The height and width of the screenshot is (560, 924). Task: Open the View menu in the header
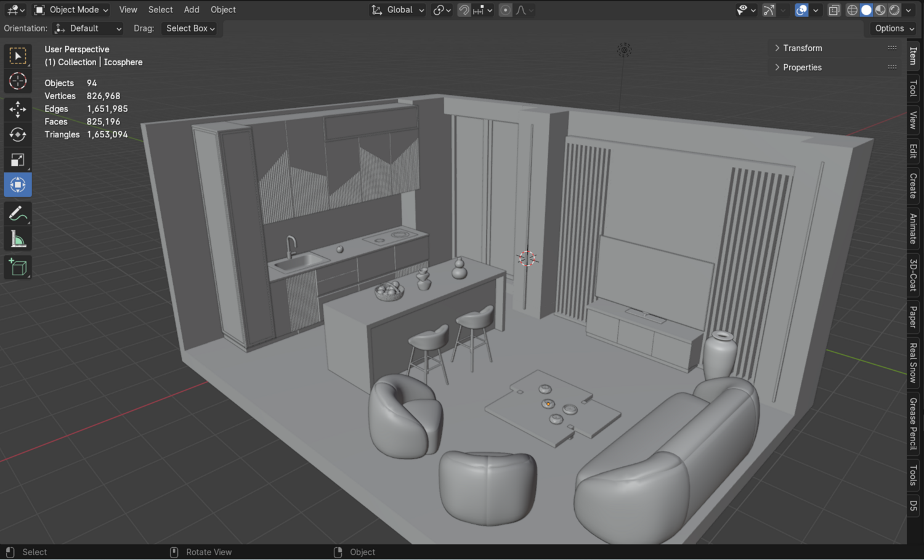(128, 10)
